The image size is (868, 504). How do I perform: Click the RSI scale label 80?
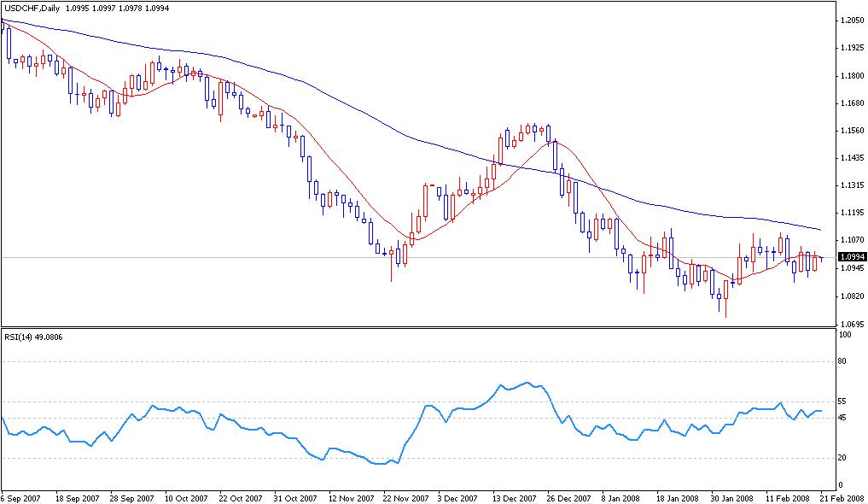[843, 361]
